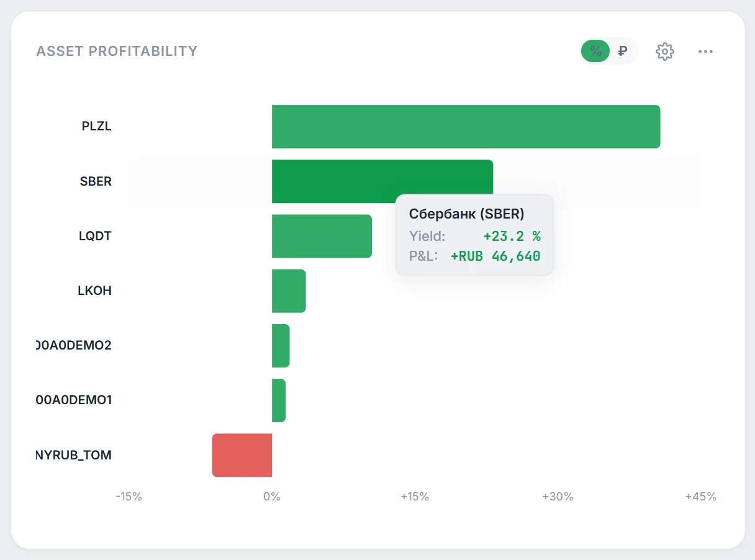Click the 00A0DEMO2 asset label
The image size is (755, 560).
[x=74, y=345]
